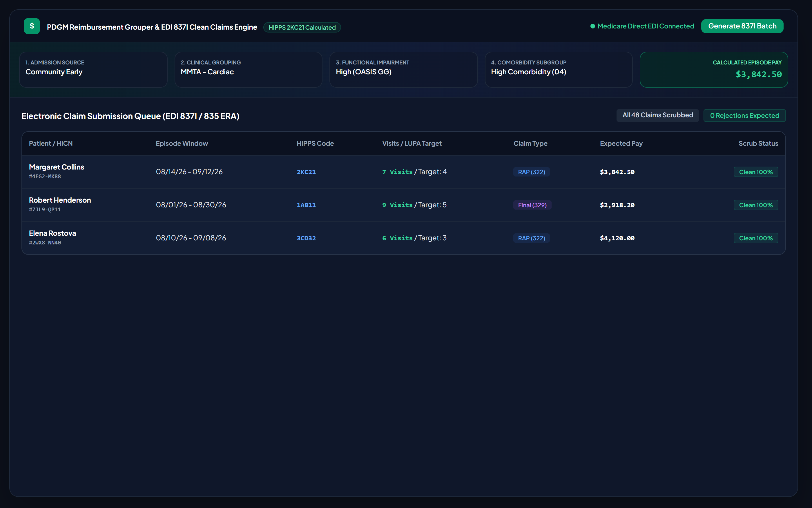Click Electronic Claim Submission Queue heading
The width and height of the screenshot is (812, 508).
click(130, 116)
